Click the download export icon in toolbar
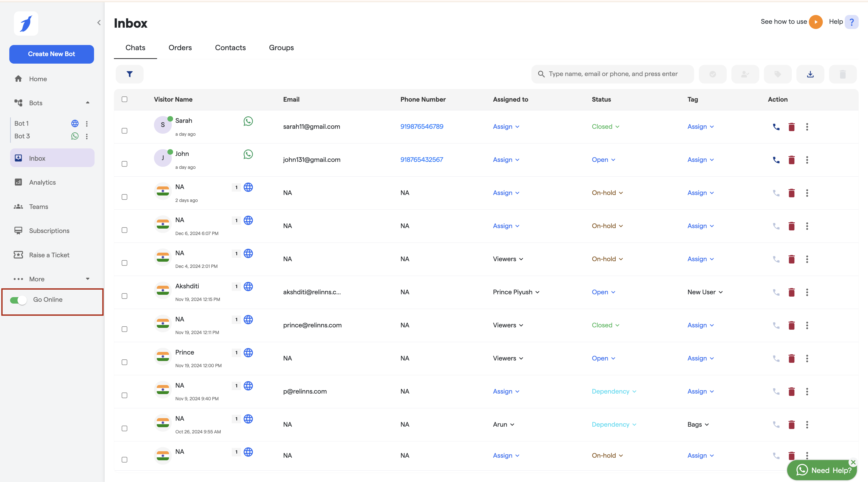Screen dimensions: 868x482 click(x=810, y=74)
